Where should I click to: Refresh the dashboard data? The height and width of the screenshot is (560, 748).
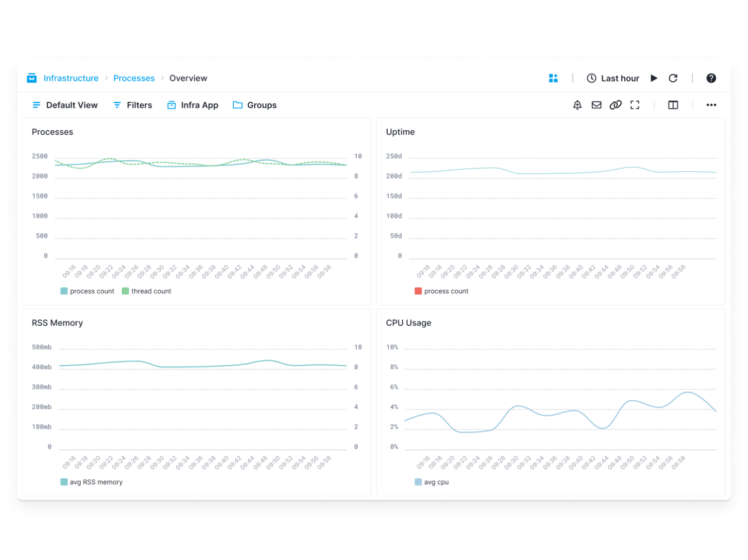673,78
